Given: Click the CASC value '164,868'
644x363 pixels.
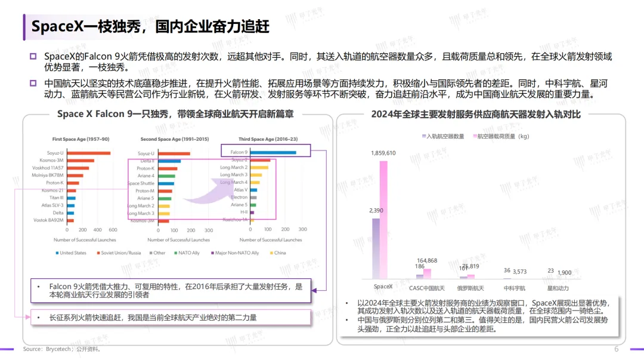Looking at the screenshot, I should (427, 261).
